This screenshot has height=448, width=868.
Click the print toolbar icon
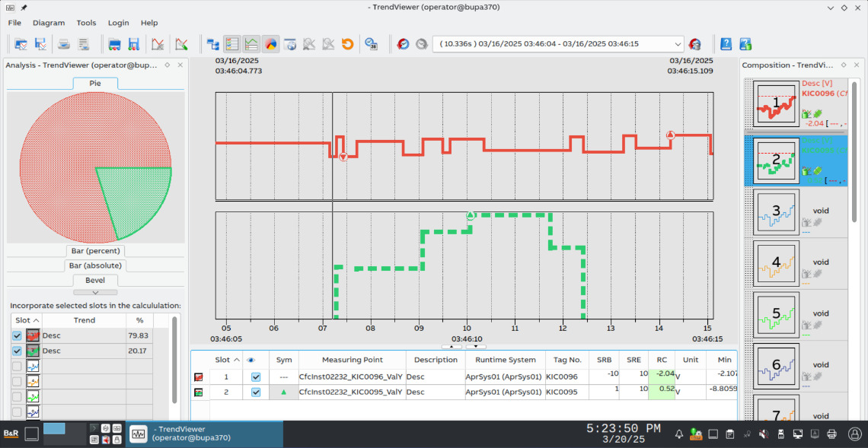point(65,44)
